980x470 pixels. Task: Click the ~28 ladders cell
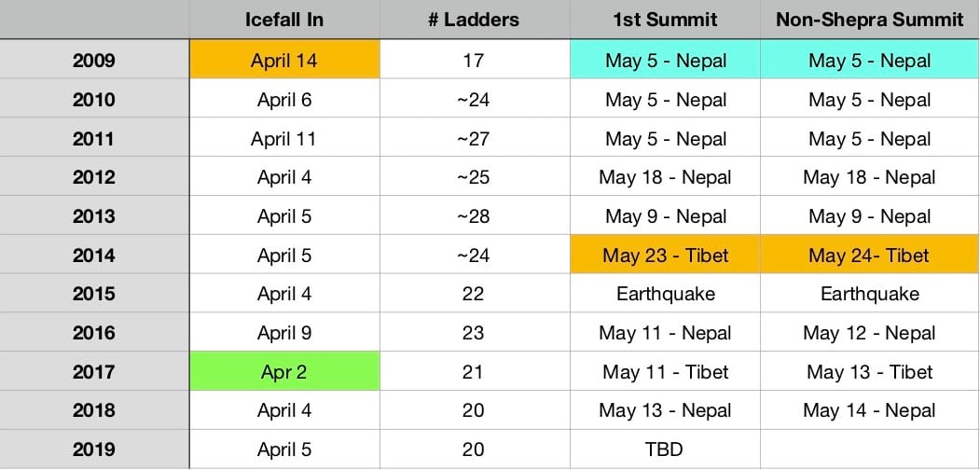(474, 216)
